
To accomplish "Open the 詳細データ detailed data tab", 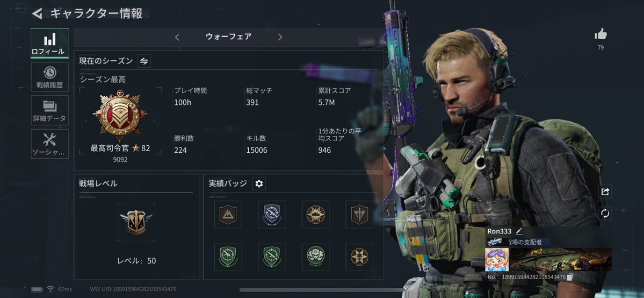I will coord(50,110).
